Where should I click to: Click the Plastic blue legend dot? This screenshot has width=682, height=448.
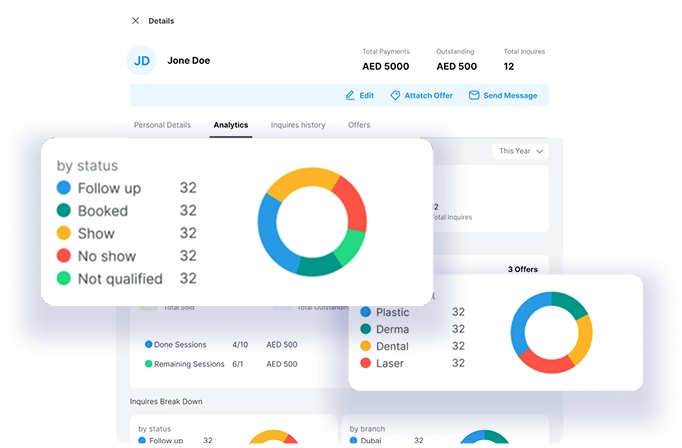pyautogui.click(x=365, y=312)
